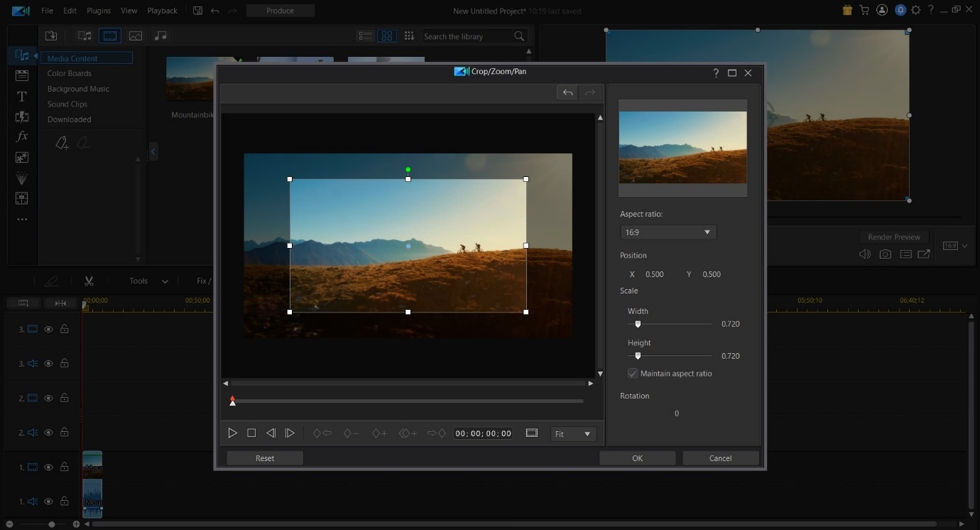Toggle visibility of video track 3
980x530 pixels.
click(x=49, y=329)
